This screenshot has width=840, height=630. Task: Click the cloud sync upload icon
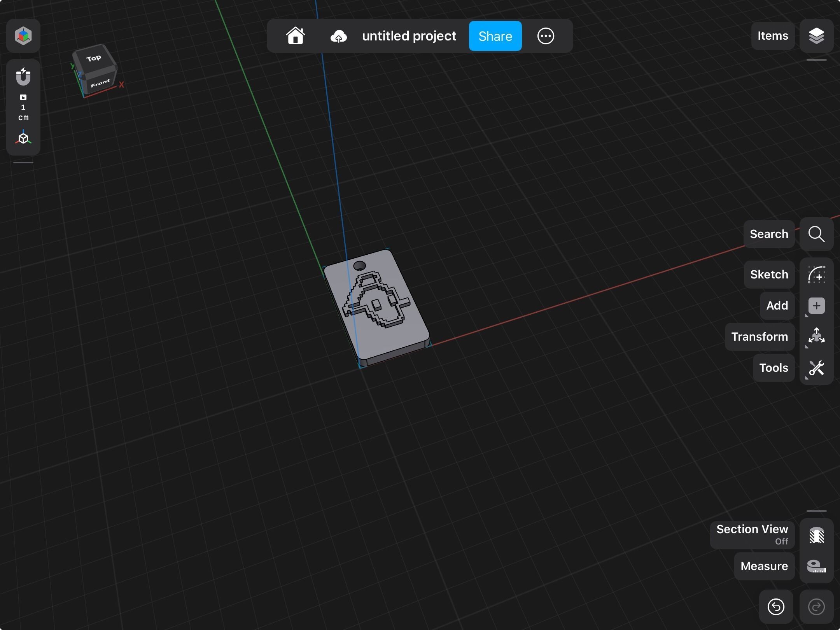coord(338,37)
